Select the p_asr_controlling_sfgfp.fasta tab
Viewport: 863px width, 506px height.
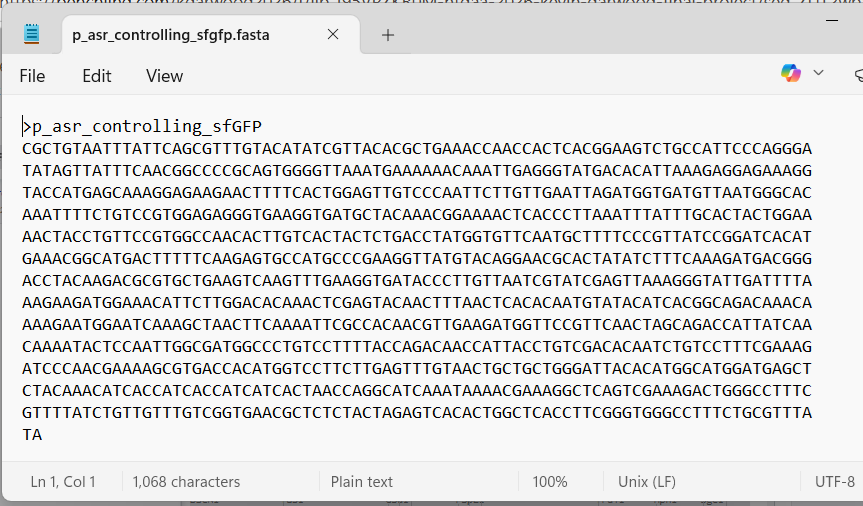(211, 35)
